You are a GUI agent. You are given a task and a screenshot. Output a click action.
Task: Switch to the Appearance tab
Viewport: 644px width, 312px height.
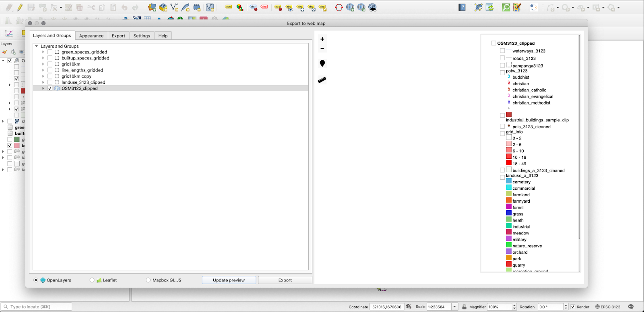pos(91,36)
